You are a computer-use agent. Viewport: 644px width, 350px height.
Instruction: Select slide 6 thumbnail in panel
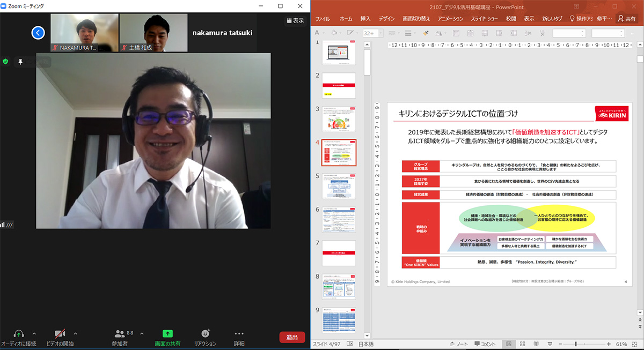pos(339,220)
